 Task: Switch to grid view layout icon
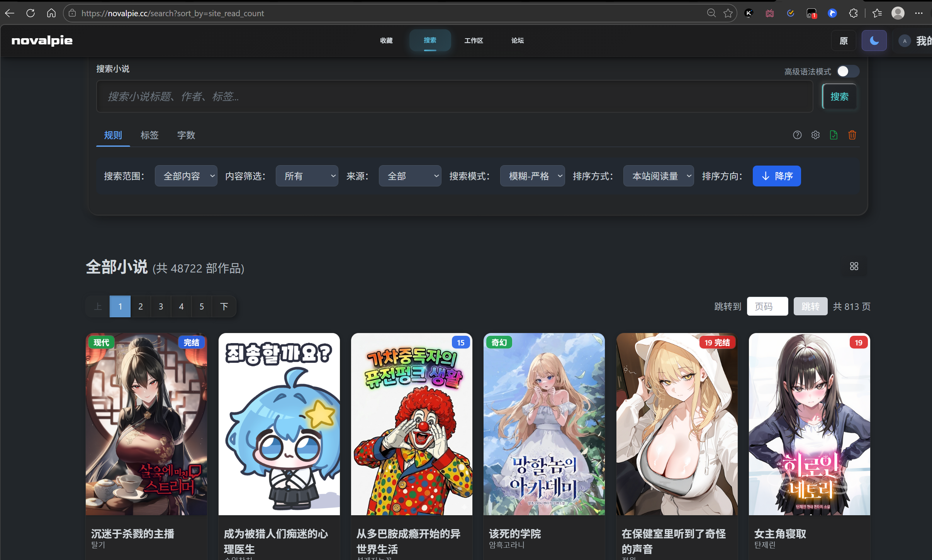[854, 266]
